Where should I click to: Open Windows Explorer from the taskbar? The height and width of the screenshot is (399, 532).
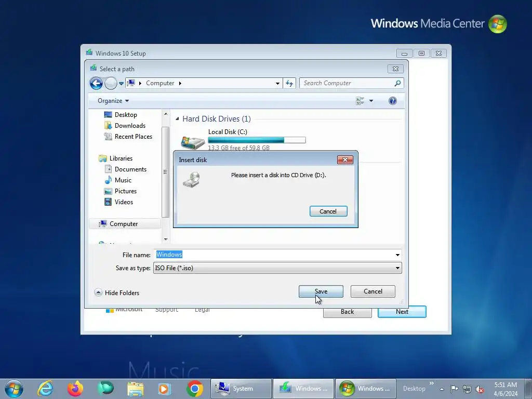(x=136, y=389)
